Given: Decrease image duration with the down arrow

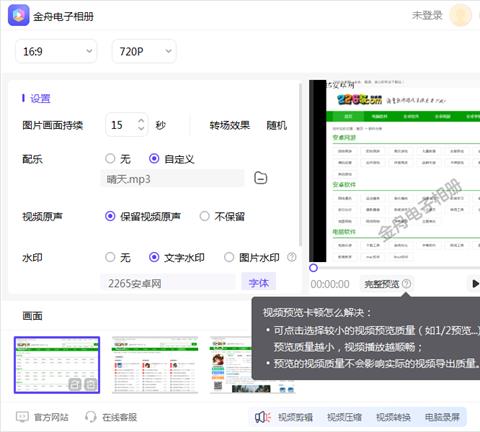Looking at the screenshot, I should pyautogui.click(x=141, y=129).
